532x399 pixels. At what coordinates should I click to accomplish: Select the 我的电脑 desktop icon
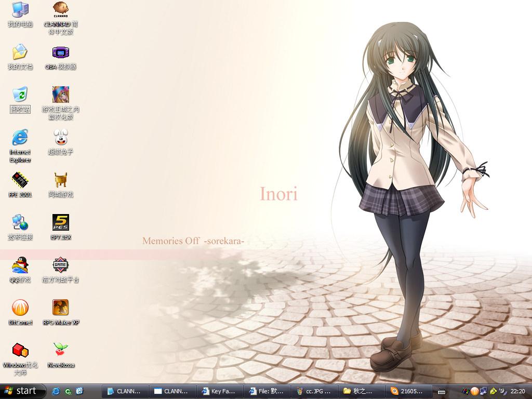click(x=20, y=15)
